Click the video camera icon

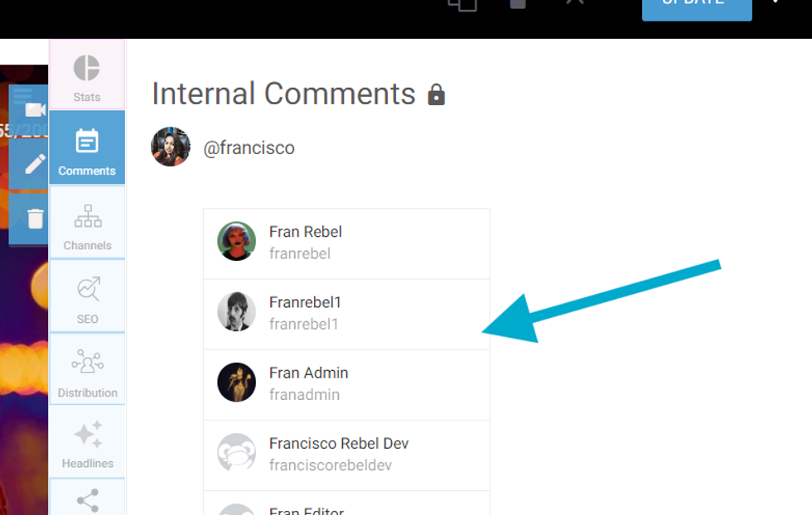coord(35,110)
